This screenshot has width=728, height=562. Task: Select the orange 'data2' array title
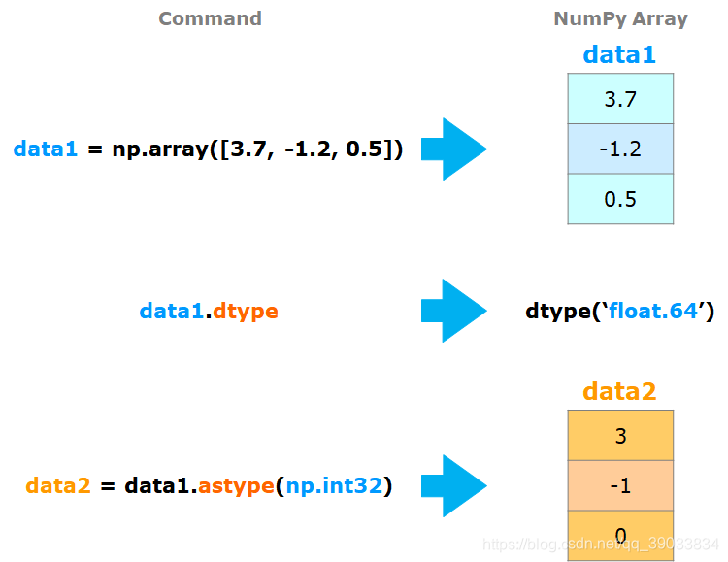pyautogui.click(x=619, y=391)
